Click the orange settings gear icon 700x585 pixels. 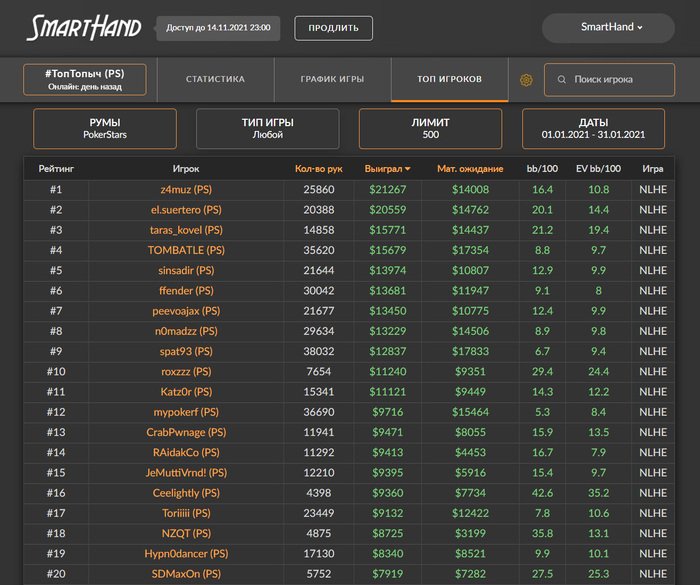[526, 80]
